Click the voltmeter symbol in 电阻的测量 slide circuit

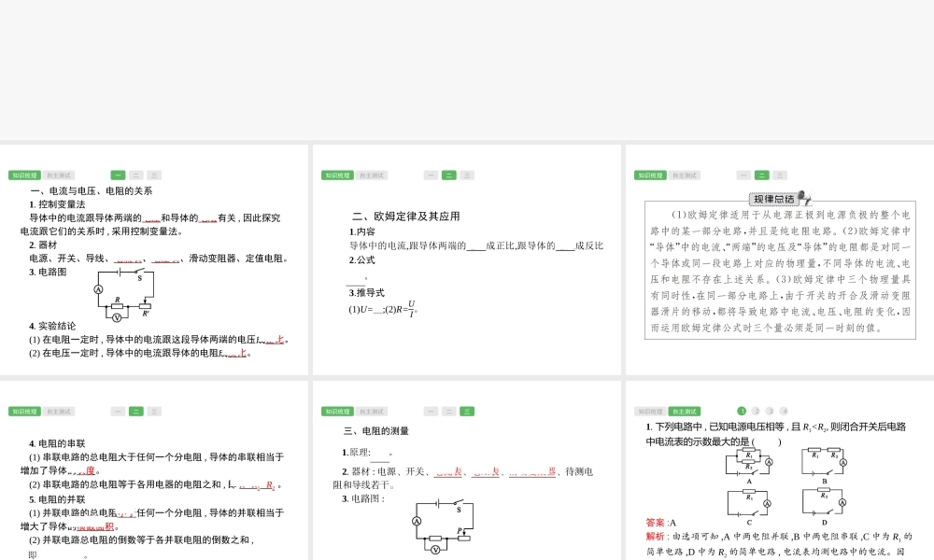tap(435, 550)
